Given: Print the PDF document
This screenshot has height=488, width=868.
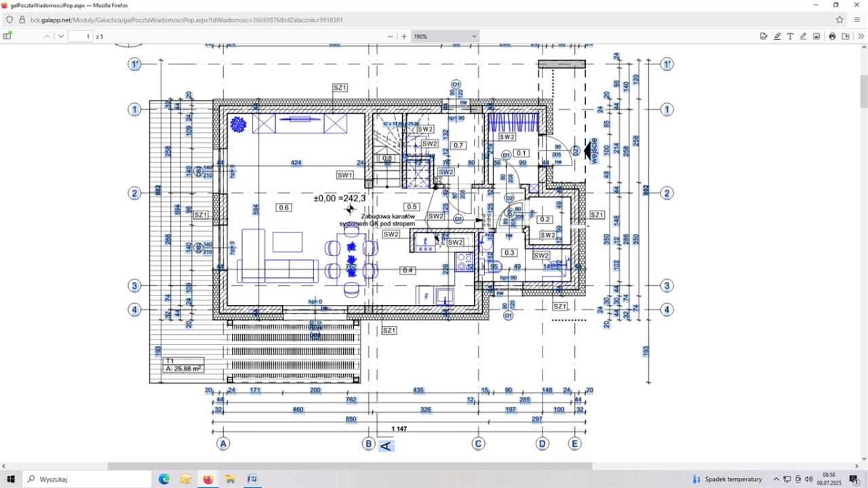Looking at the screenshot, I should coord(832,36).
